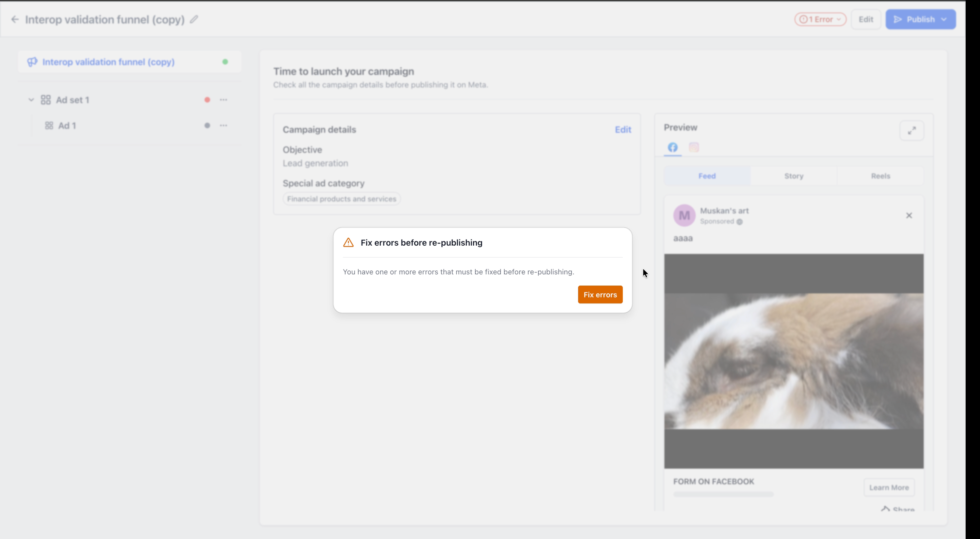Image resolution: width=980 pixels, height=539 pixels.
Task: Collapse the Ad set 1 chevron
Action: click(x=31, y=100)
